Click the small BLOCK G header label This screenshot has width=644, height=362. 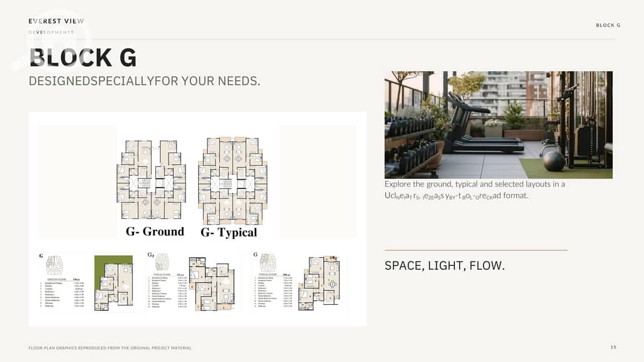pos(608,25)
